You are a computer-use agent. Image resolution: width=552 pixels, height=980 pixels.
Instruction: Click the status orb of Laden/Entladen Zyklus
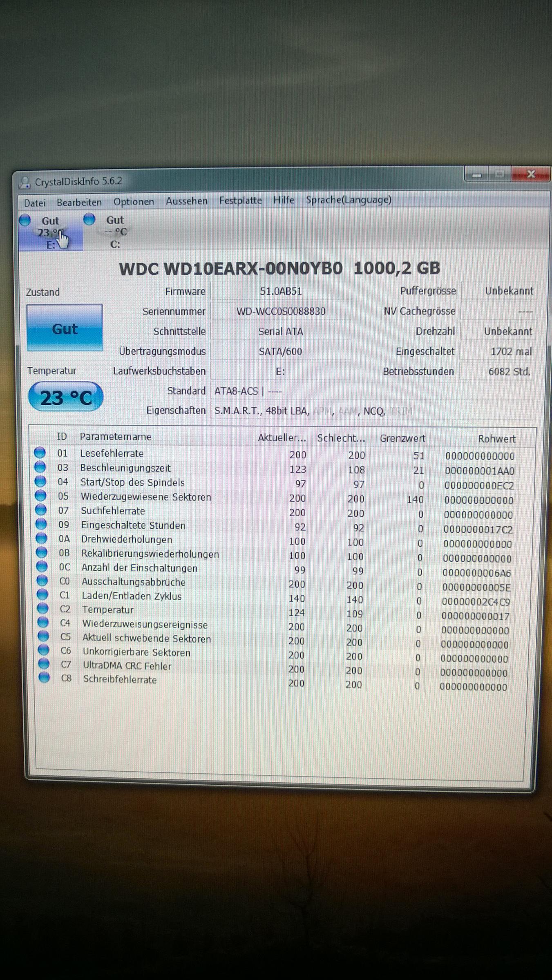click(x=42, y=595)
